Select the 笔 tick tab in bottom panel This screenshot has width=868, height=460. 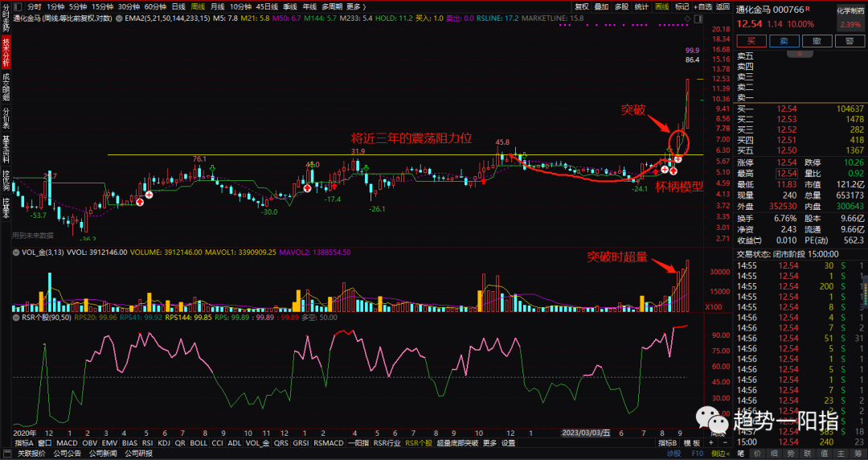741,454
